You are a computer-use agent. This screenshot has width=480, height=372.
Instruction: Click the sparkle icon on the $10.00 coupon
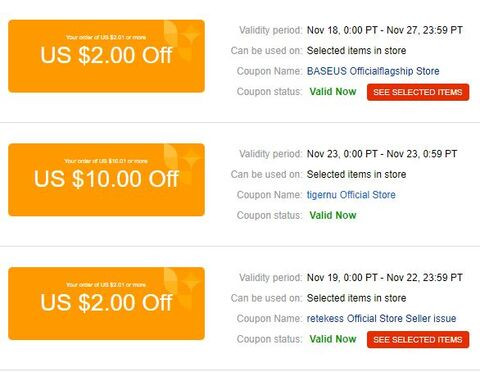point(192,157)
